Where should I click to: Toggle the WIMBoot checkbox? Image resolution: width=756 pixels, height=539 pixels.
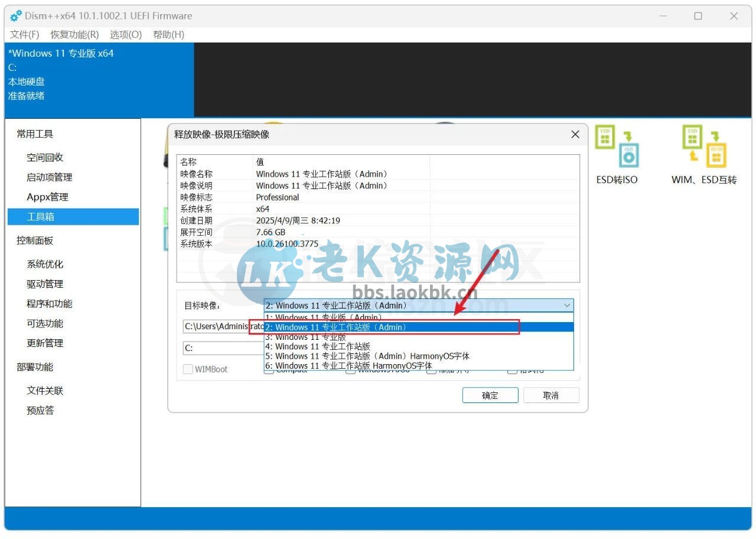tap(188, 369)
